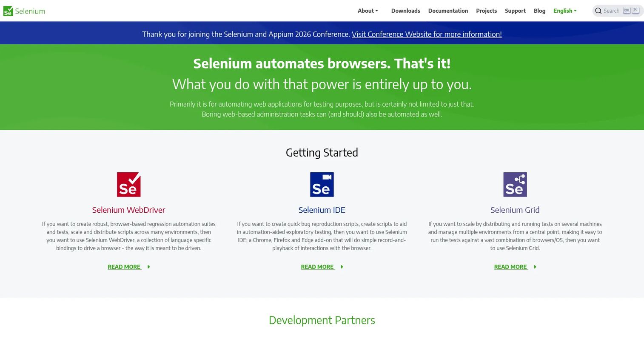Click the blue Selenium IDE camera icon
The image size is (644, 362).
pyautogui.click(x=322, y=185)
